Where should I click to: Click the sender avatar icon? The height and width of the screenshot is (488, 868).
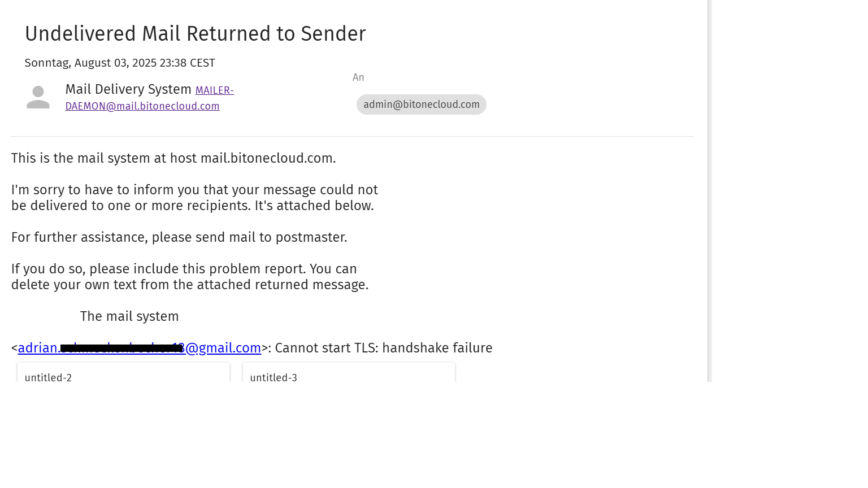click(x=38, y=97)
